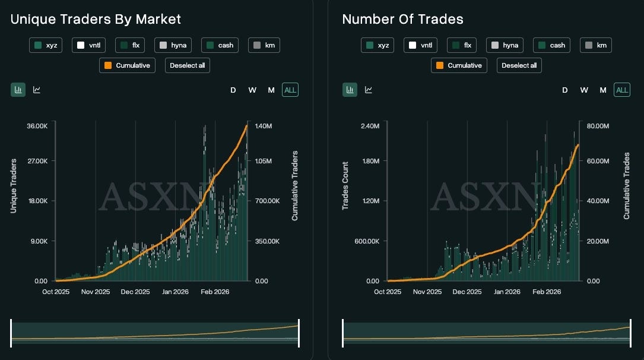Select bar chart view in Unique Traders panel
Viewport: 644px width, 360px height.
pyautogui.click(x=18, y=90)
